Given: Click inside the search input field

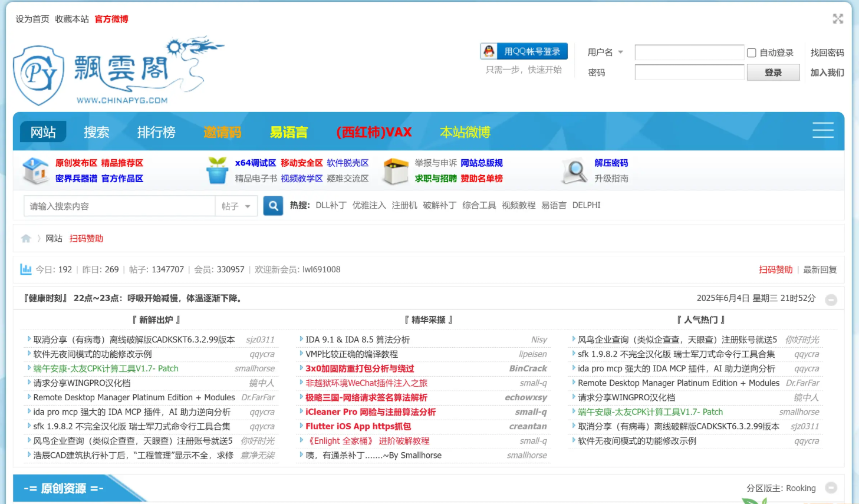Looking at the screenshot, I should point(118,206).
